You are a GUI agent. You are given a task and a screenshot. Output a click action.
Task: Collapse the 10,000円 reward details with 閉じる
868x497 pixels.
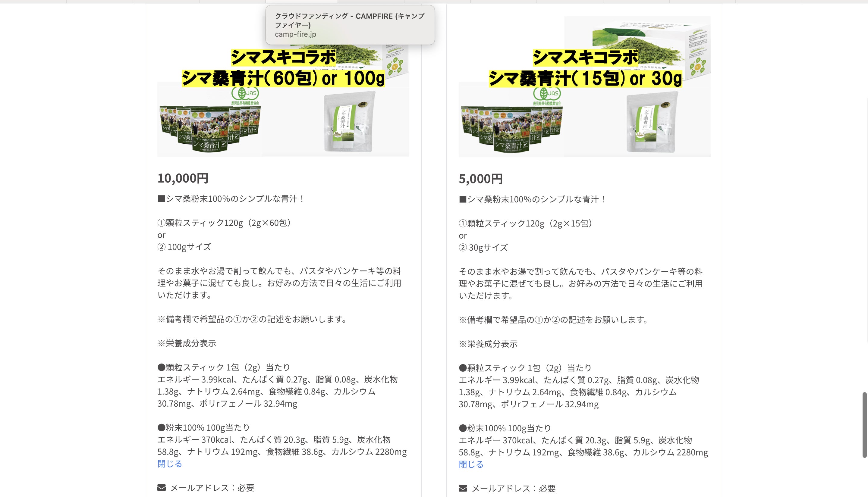tap(170, 464)
